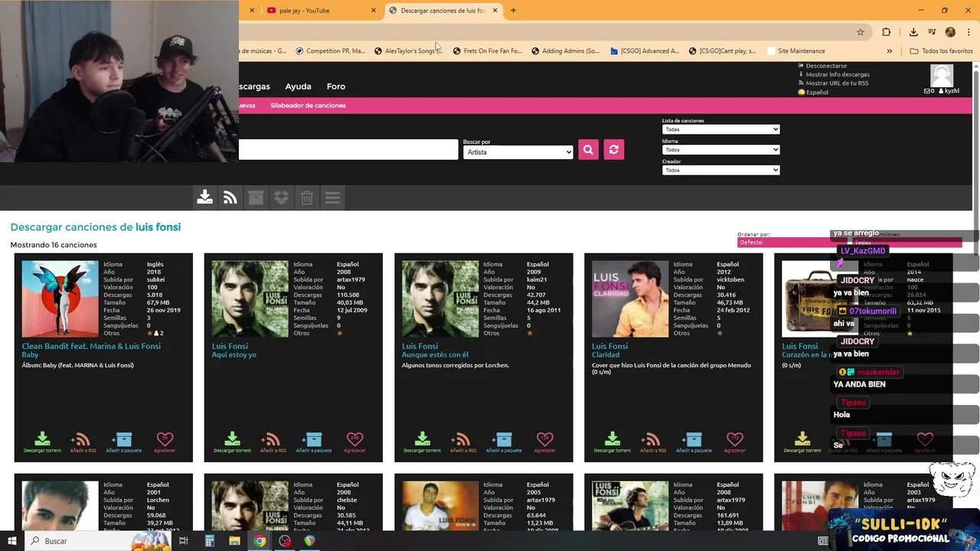Open the Adding Admins bookmark

(564, 51)
